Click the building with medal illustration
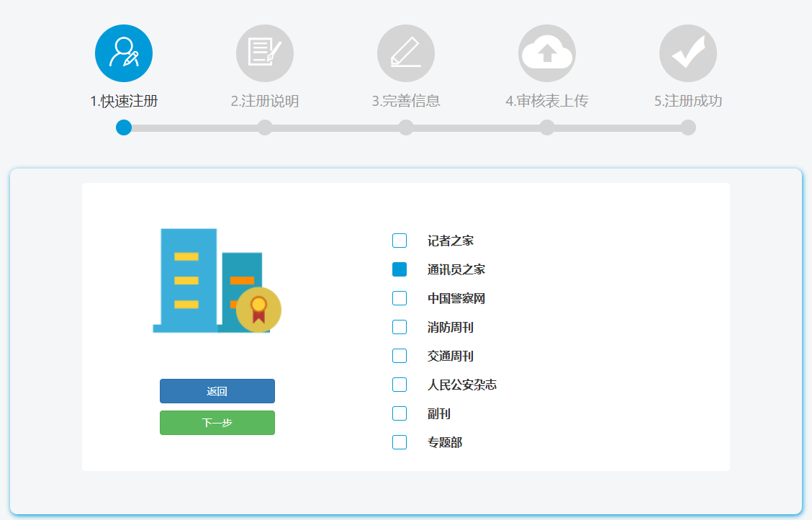812x520 pixels. point(217,280)
